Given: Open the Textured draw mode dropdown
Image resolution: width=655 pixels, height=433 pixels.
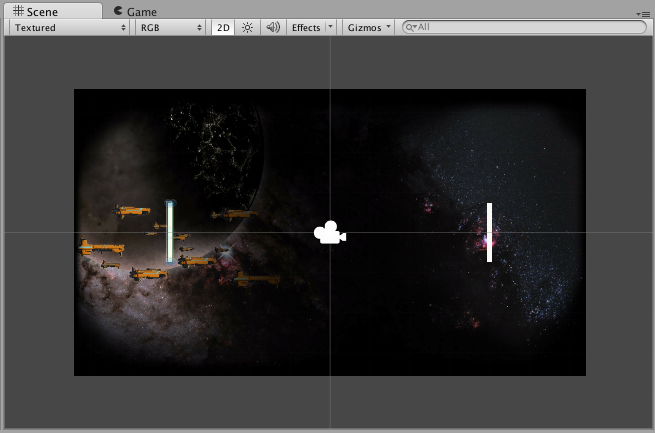Looking at the screenshot, I should tap(70, 28).
